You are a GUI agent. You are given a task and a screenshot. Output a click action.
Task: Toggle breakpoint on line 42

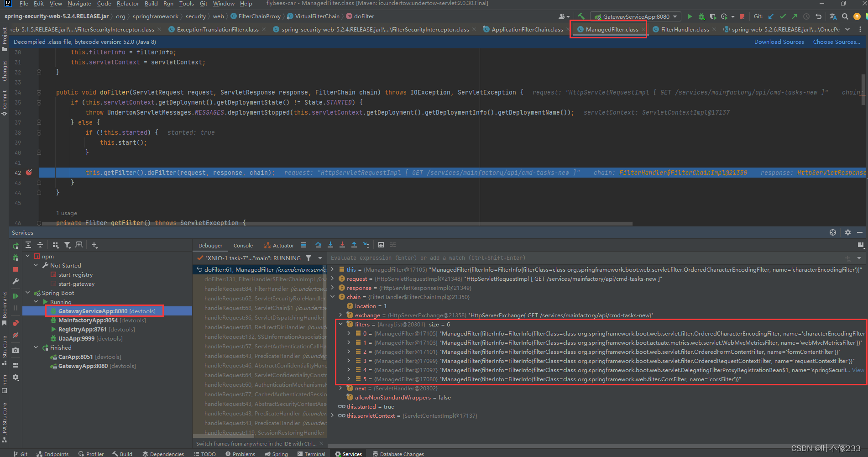point(29,173)
